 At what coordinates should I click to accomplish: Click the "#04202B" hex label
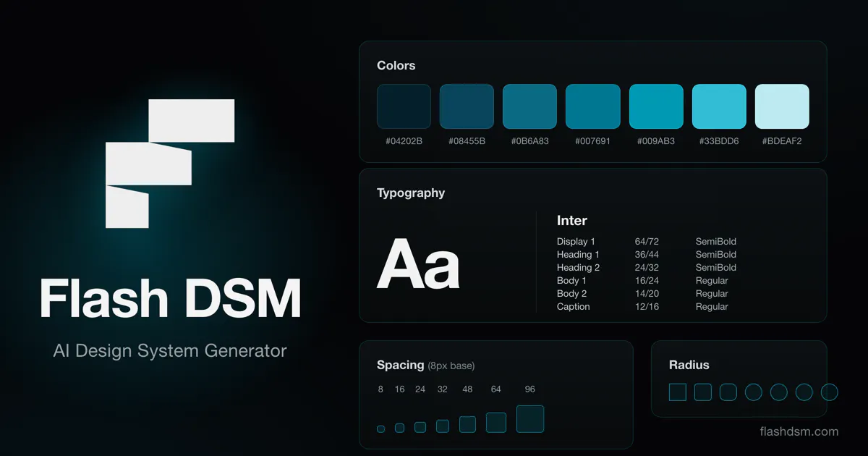click(x=404, y=141)
